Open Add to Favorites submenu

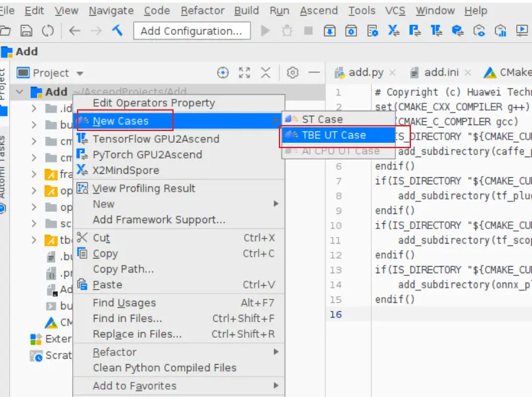point(179,386)
